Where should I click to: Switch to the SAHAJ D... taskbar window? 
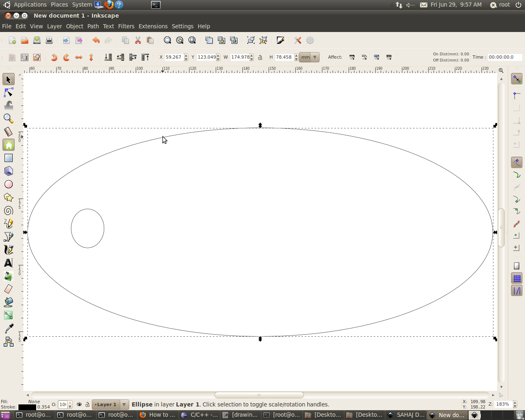(x=406, y=415)
